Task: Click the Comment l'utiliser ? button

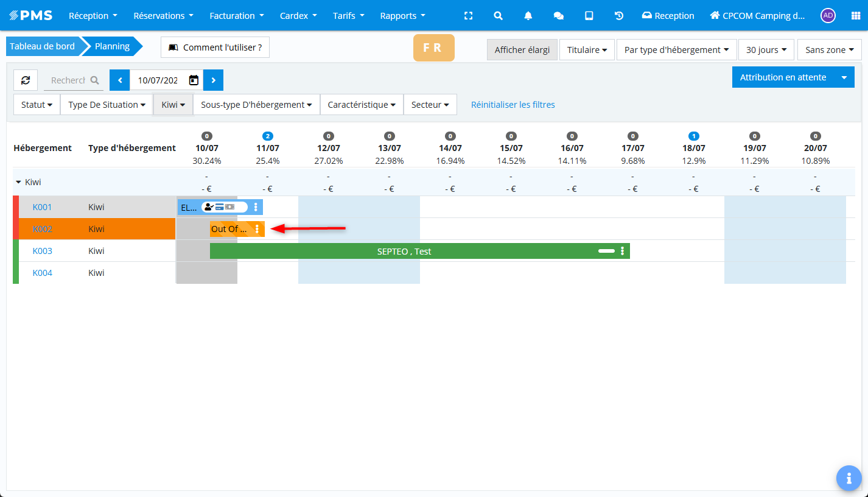Action: [x=215, y=48]
